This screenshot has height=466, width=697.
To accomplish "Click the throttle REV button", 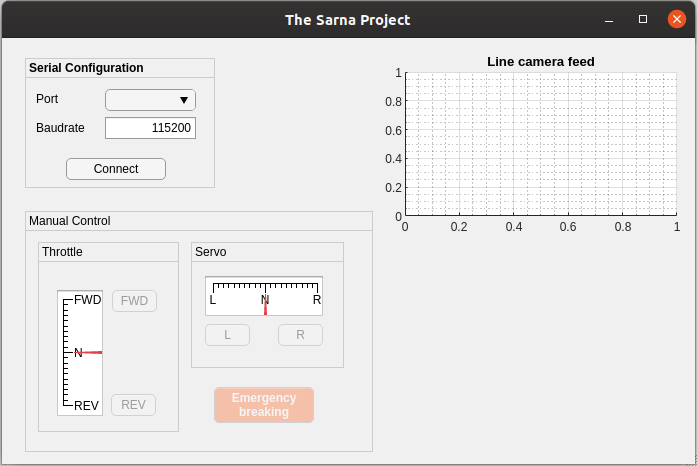I will point(133,405).
